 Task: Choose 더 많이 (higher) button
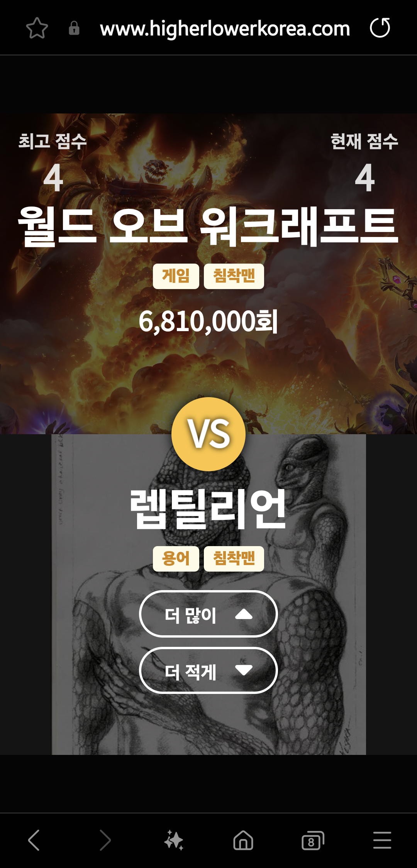[208, 614]
